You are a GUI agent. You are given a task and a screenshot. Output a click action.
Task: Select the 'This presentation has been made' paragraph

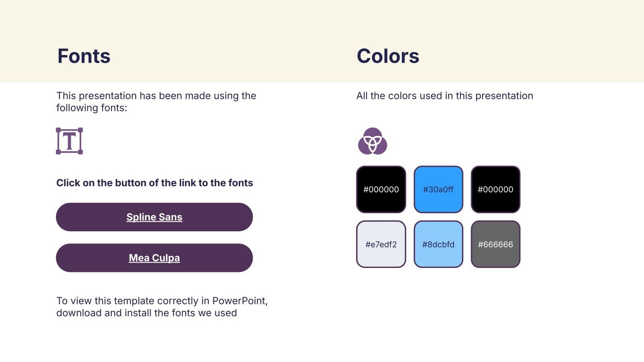click(x=156, y=102)
